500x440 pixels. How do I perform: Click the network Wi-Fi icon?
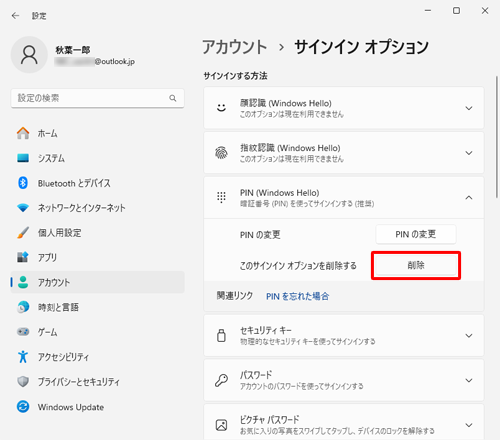pos(23,208)
